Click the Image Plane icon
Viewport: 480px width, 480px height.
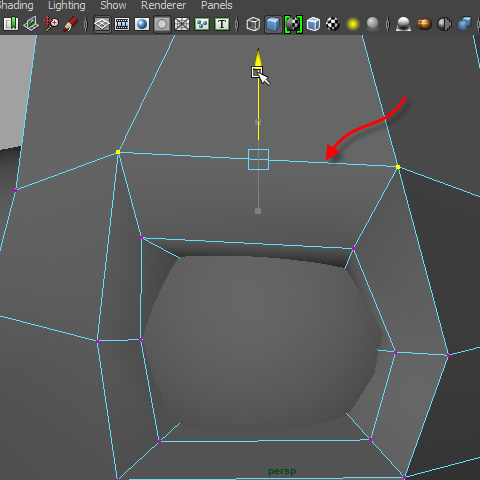[x=31, y=24]
